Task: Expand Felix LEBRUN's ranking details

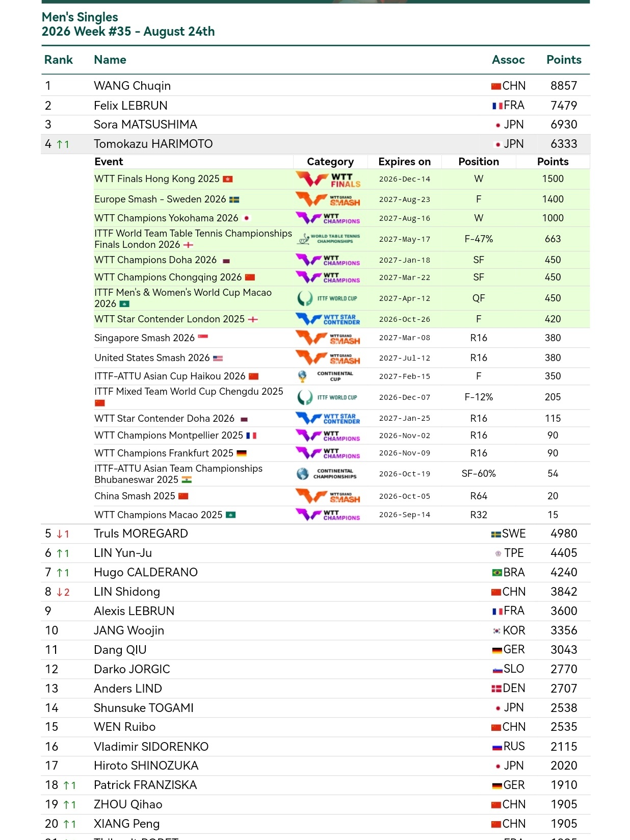Action: click(316, 106)
